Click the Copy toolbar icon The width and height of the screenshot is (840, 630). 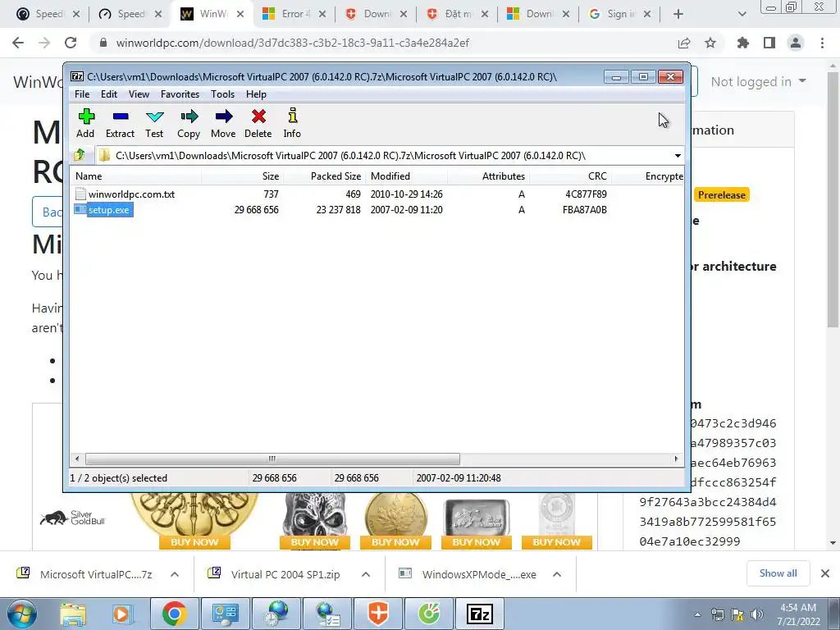click(x=189, y=123)
